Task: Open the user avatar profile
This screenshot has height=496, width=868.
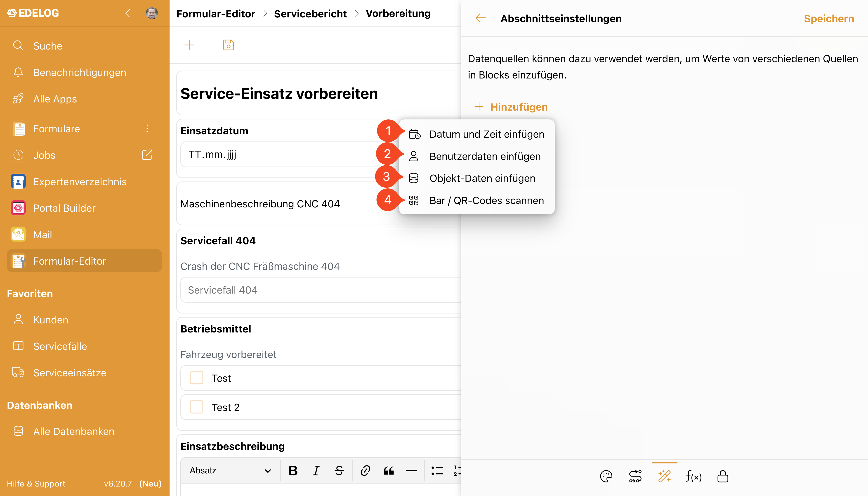Action: pyautogui.click(x=152, y=13)
